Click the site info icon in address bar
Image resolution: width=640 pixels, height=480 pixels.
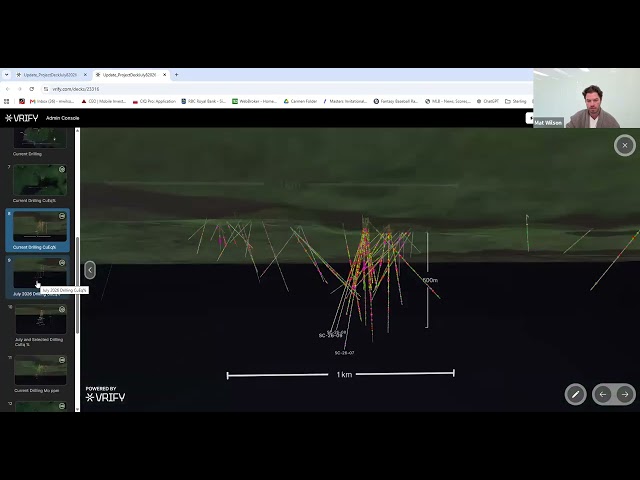pyautogui.click(x=46, y=89)
